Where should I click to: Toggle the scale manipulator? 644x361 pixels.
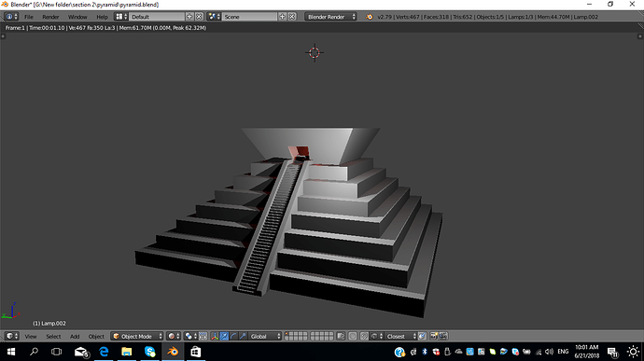(x=243, y=336)
